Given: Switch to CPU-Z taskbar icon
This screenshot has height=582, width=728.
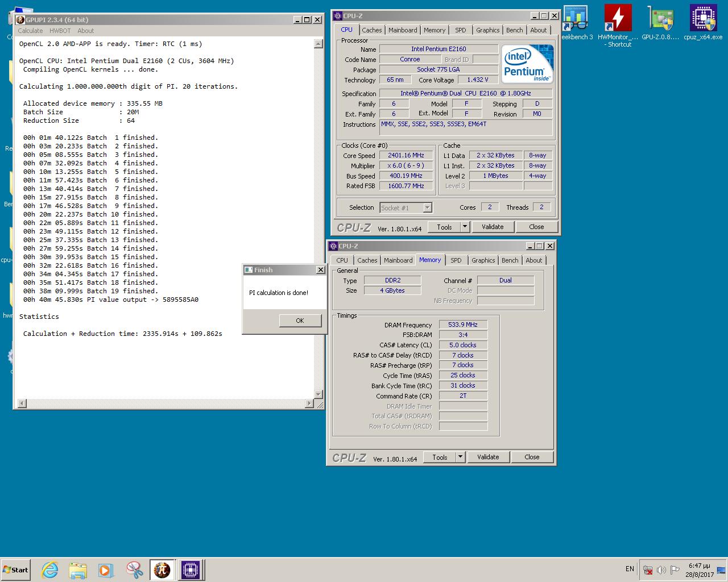Looking at the screenshot, I should pos(191,569).
